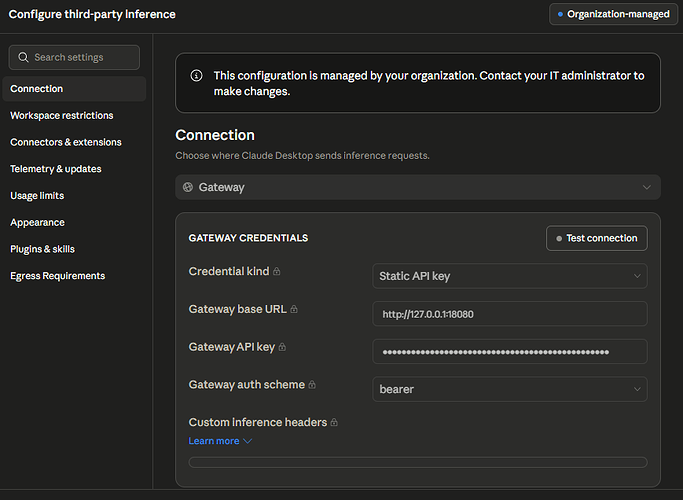This screenshot has height=500, width=683.
Task: Click the Search settings field
Action: pyautogui.click(x=74, y=57)
